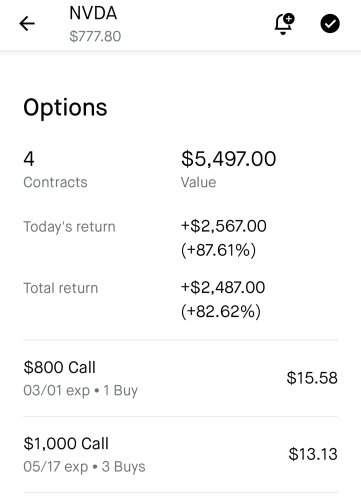
Task: Tap the +$2,487.00 total return amount
Action: pyautogui.click(x=223, y=287)
